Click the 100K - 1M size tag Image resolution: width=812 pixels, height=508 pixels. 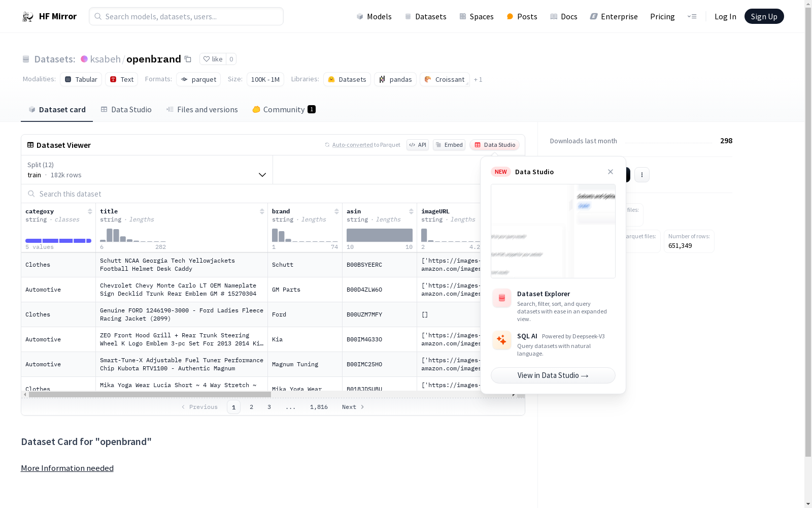[265, 79]
